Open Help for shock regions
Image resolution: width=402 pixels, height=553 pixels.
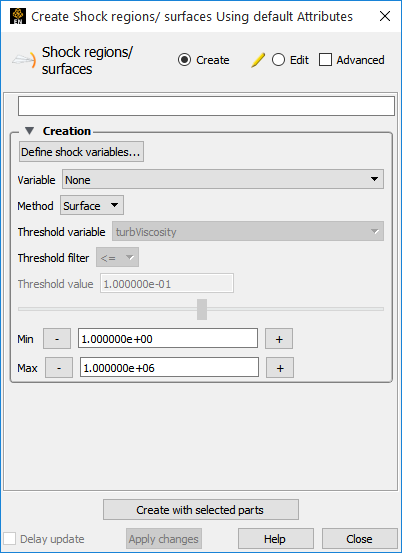click(276, 539)
